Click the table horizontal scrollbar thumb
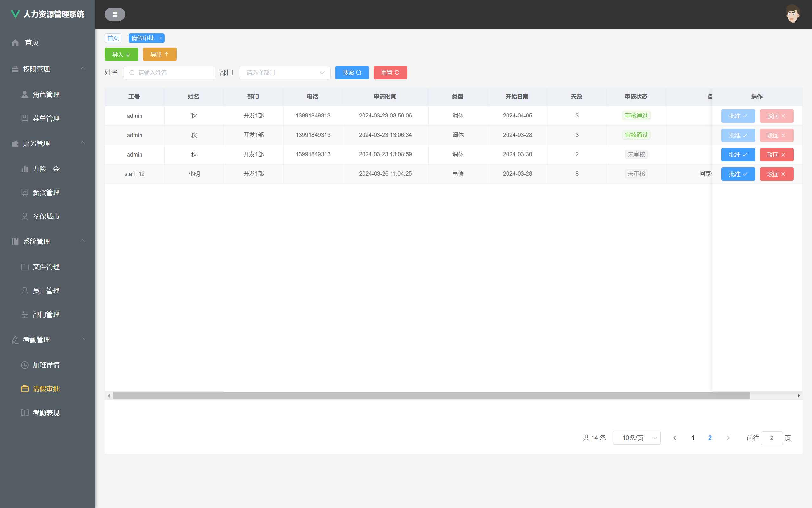Viewport: 812px width, 508px height. pos(431,396)
